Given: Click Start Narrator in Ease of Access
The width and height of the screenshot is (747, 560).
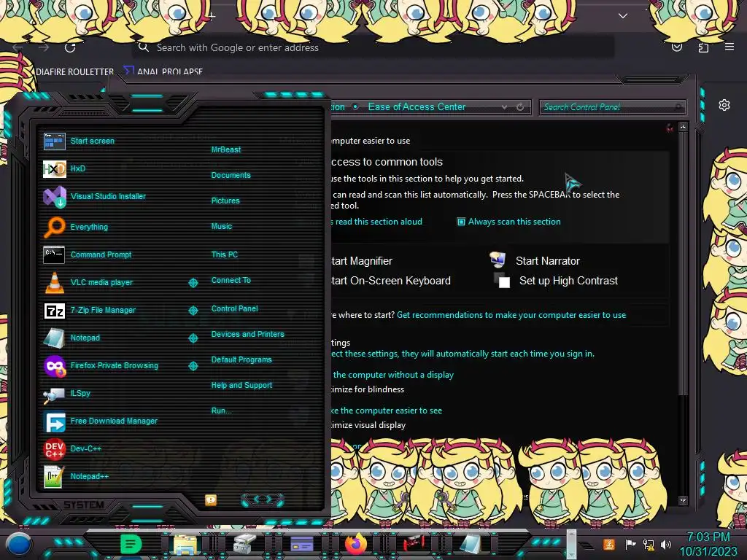Looking at the screenshot, I should pos(547,261).
